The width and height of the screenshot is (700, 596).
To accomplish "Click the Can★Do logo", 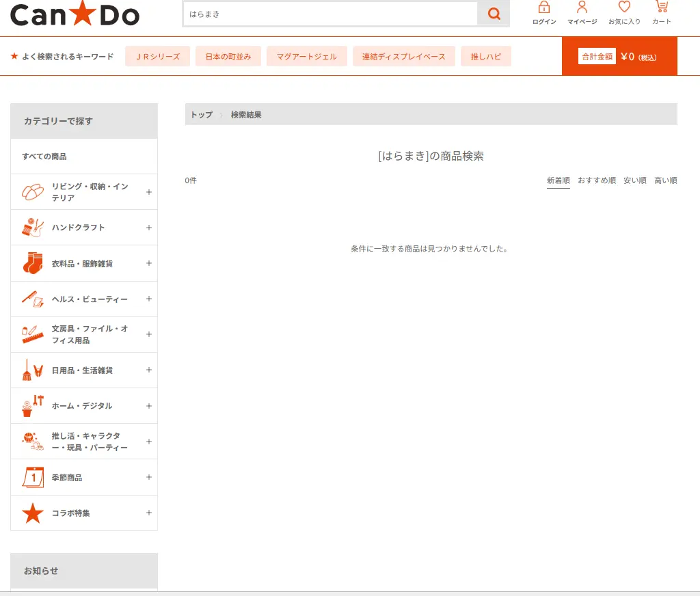I will [x=74, y=15].
